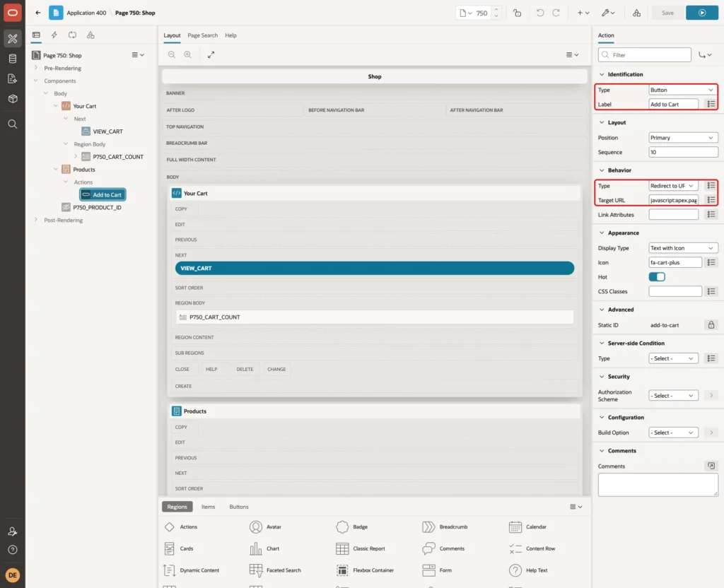This screenshot has height=588, width=724.
Task: Open the App Builder icon in sidebar
Action: (x=13, y=39)
